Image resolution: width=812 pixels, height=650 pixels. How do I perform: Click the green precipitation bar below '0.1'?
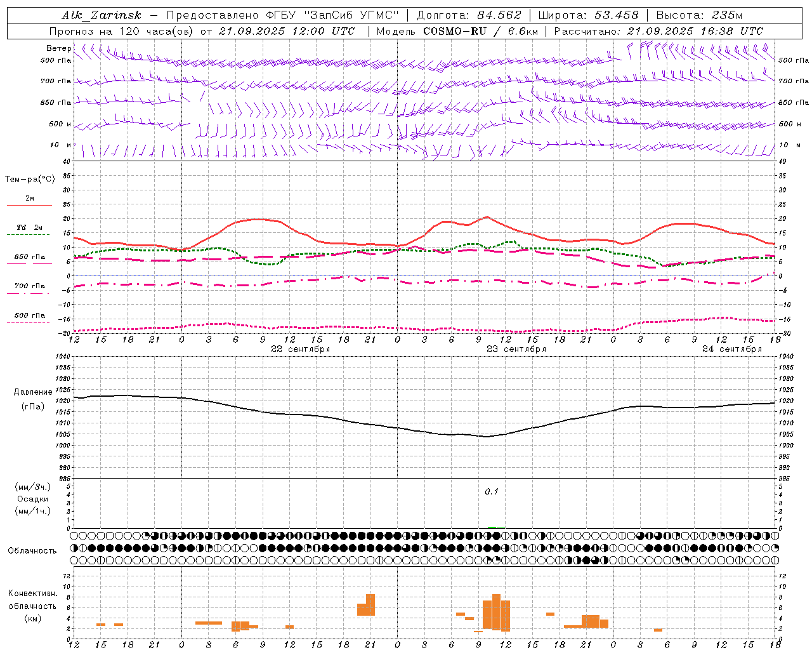pyautogui.click(x=492, y=527)
